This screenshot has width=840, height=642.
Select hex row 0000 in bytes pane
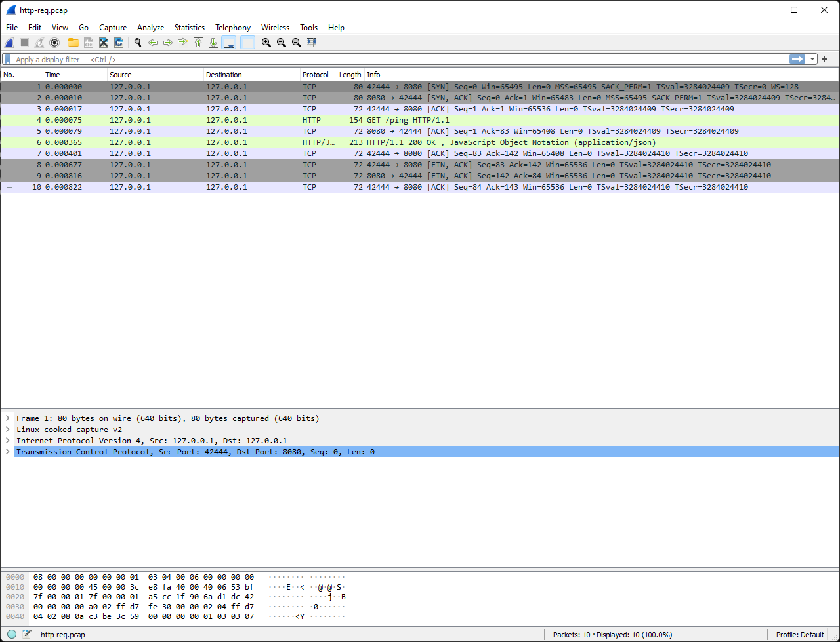[x=176, y=577]
